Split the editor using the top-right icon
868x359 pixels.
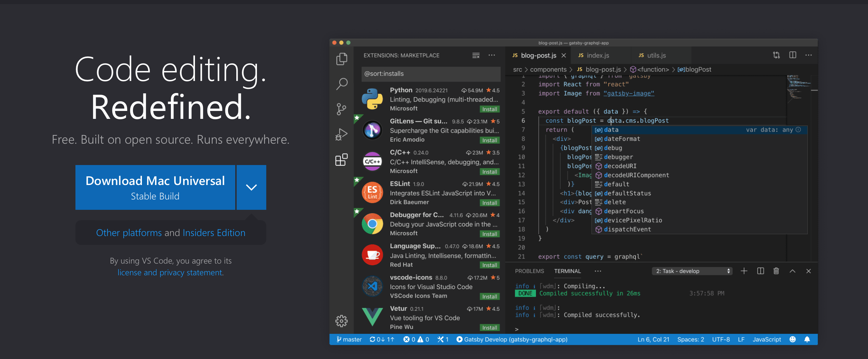pos(793,55)
